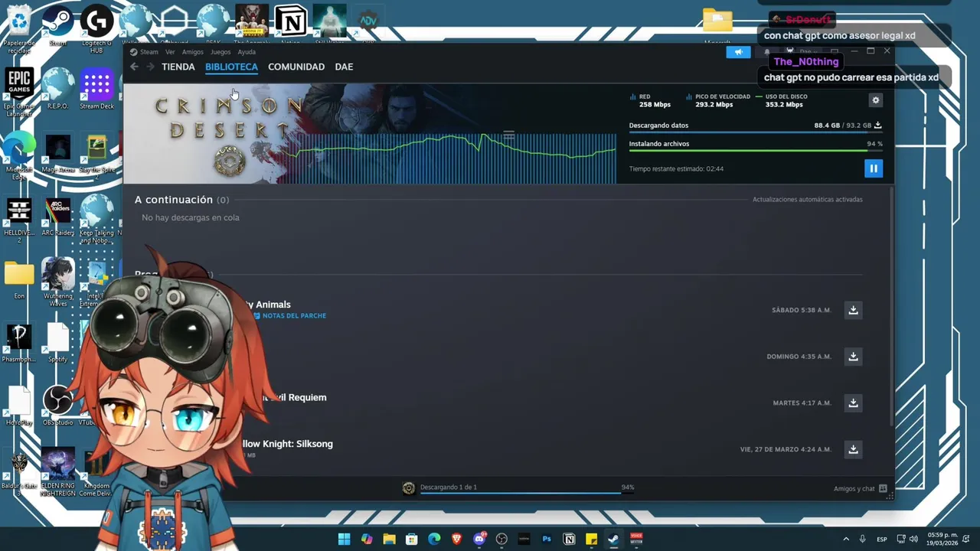Open ELDEN RING NIGHTREIGN desktop shortcut
This screenshot has width=980, height=551.
coord(58,473)
